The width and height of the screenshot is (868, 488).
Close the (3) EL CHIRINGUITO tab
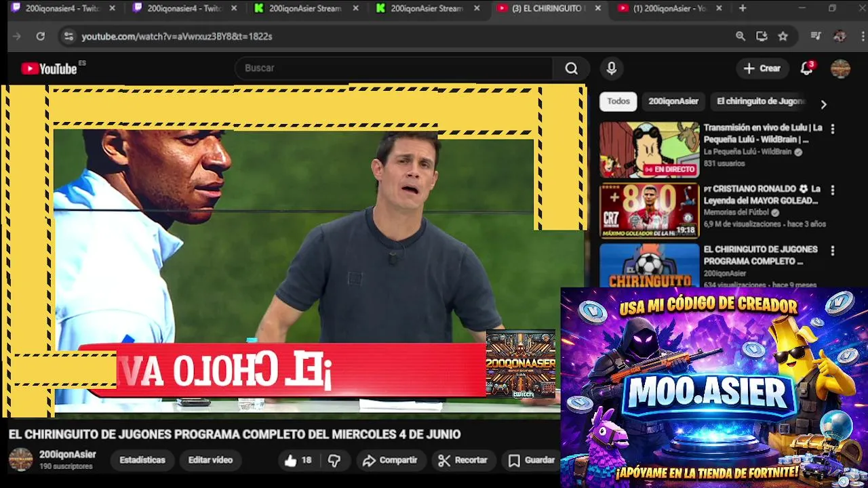point(597,8)
